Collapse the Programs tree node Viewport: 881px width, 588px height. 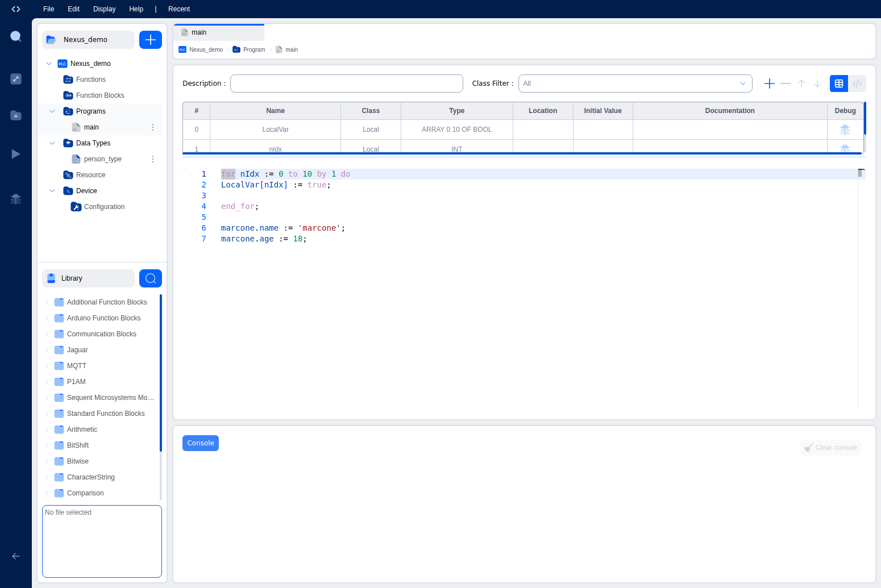click(x=52, y=111)
